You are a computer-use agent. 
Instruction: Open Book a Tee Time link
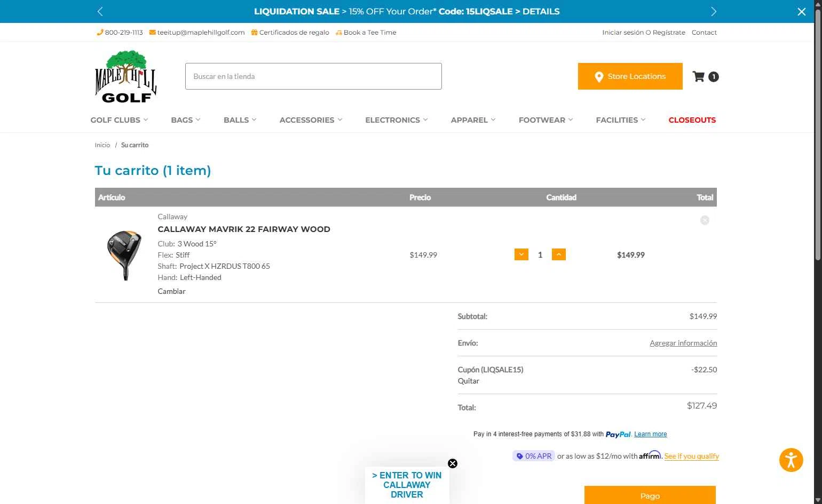366,33
